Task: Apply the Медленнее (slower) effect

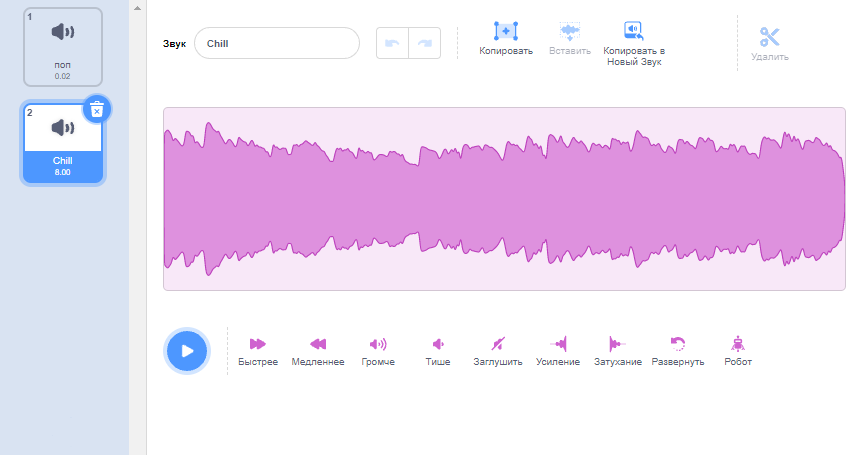Action: pyautogui.click(x=317, y=349)
